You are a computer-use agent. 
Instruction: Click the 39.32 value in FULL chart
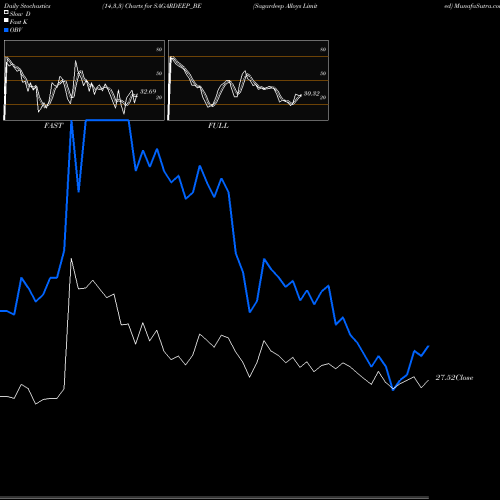pyautogui.click(x=312, y=94)
